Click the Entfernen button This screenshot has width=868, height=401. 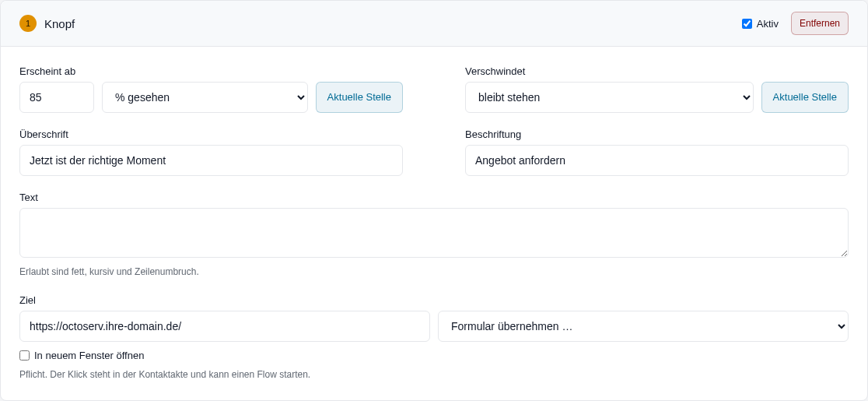tap(819, 23)
